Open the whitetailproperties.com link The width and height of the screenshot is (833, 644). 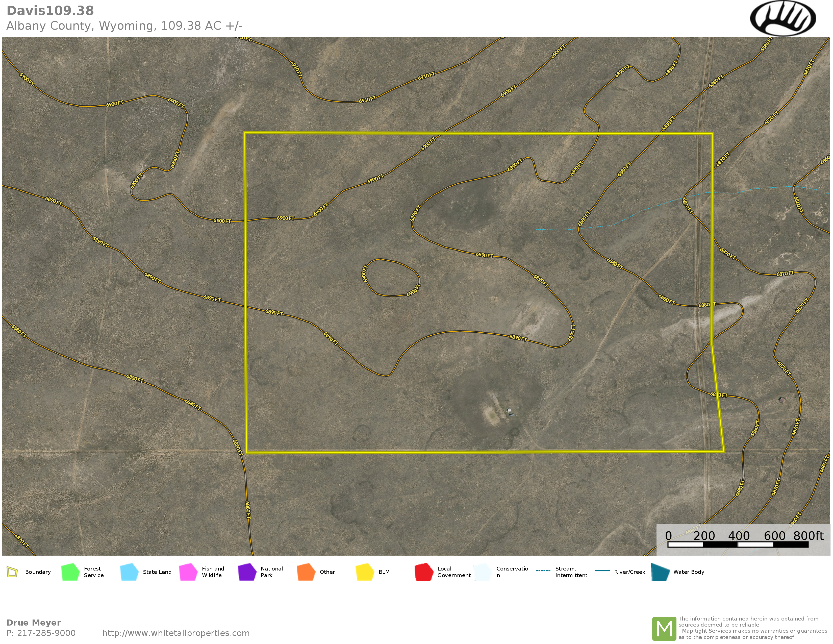coord(176,633)
